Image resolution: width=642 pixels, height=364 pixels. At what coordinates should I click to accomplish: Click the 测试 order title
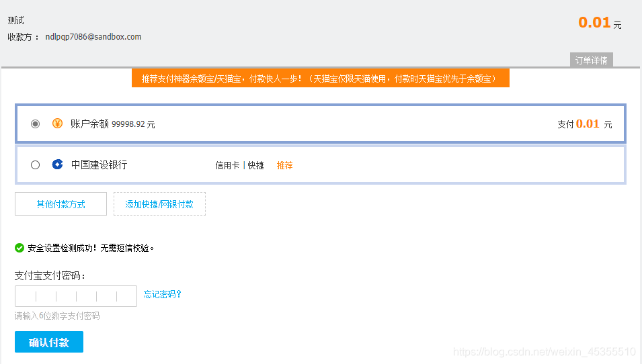[16, 20]
